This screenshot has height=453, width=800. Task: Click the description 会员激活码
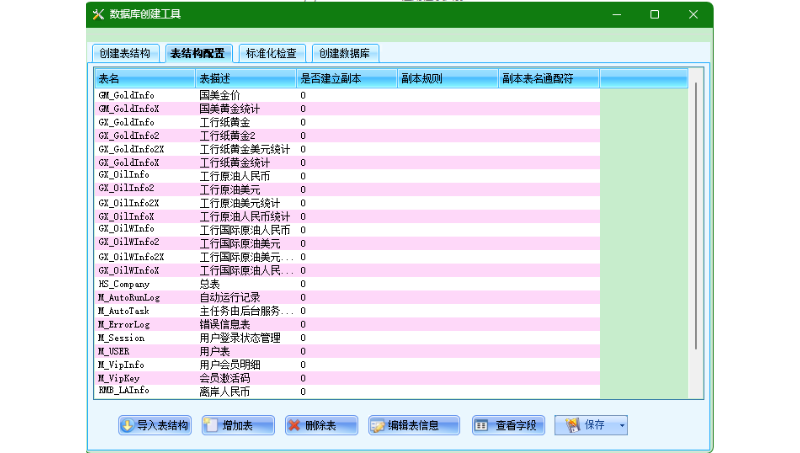pos(224,378)
